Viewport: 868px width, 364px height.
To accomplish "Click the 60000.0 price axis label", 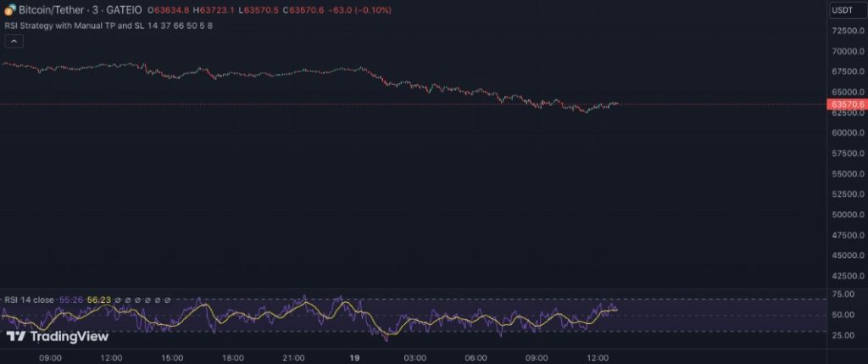I will (x=848, y=133).
